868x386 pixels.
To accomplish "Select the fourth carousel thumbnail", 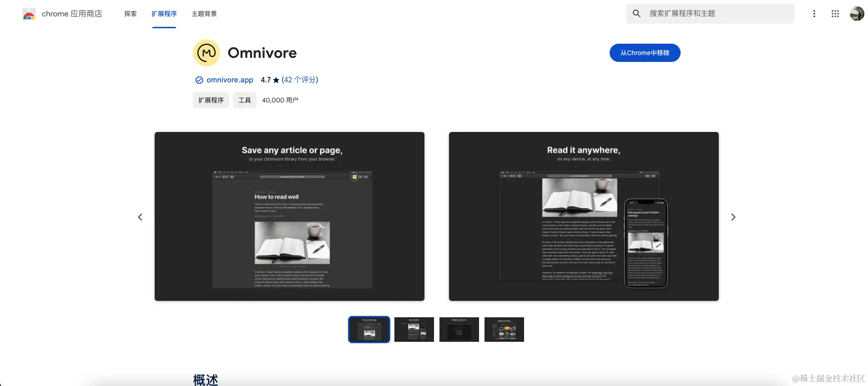I will (504, 330).
